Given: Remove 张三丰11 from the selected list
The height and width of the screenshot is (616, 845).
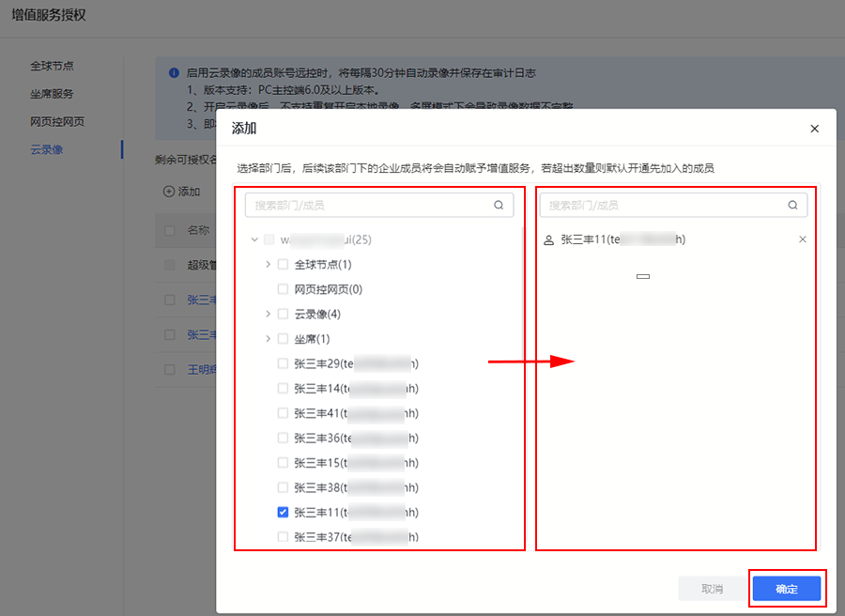Looking at the screenshot, I should click(802, 239).
